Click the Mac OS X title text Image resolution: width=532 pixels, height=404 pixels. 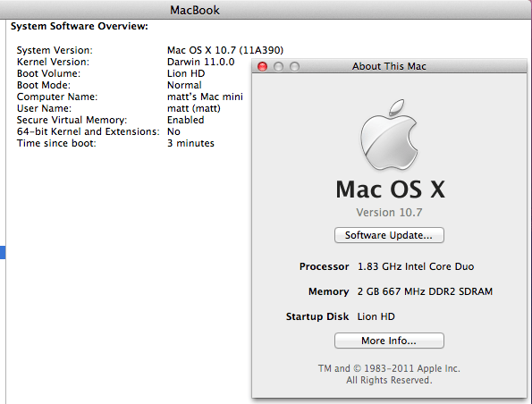pos(390,189)
